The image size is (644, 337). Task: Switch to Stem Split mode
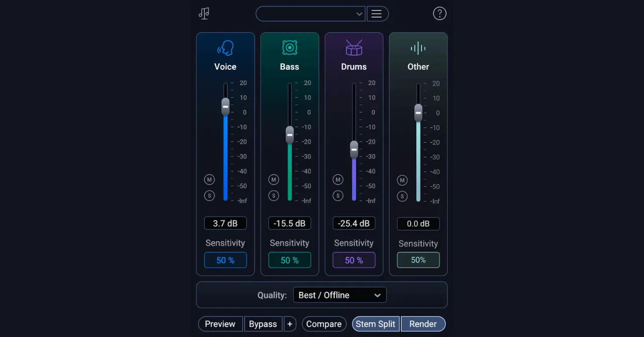pyautogui.click(x=375, y=324)
